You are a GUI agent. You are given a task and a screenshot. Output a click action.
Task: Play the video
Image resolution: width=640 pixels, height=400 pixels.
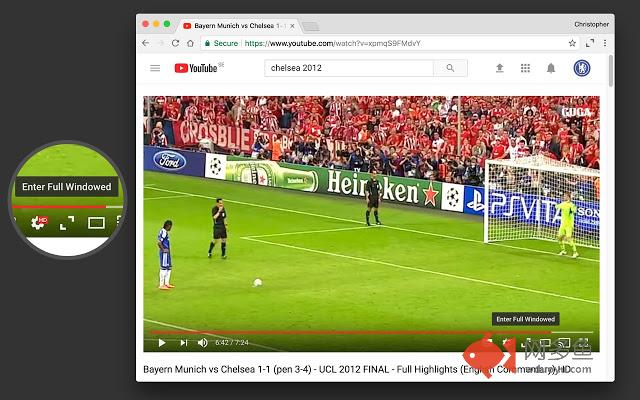162,343
